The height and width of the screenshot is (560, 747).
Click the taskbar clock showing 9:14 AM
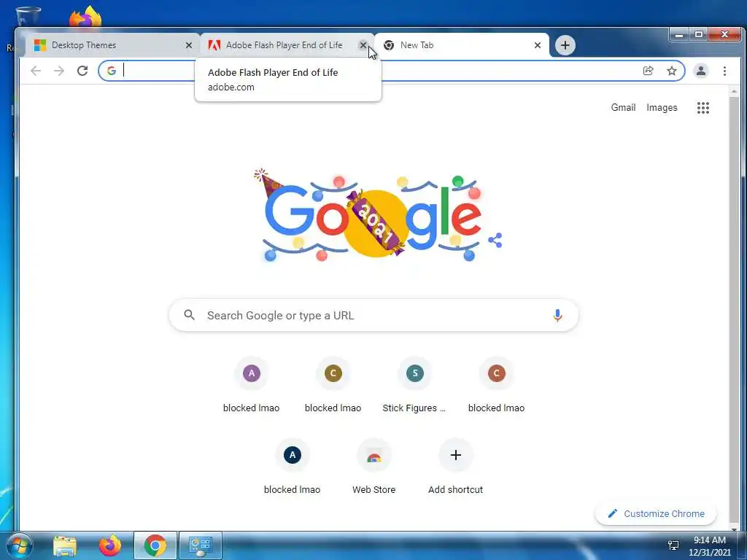[x=709, y=546]
